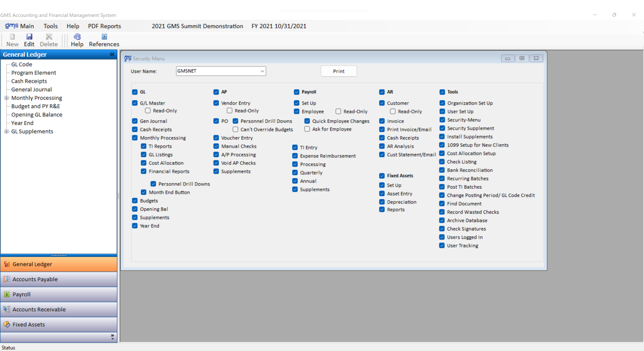The width and height of the screenshot is (644, 351).
Task: Click the New document toolbar icon
Action: (12, 37)
